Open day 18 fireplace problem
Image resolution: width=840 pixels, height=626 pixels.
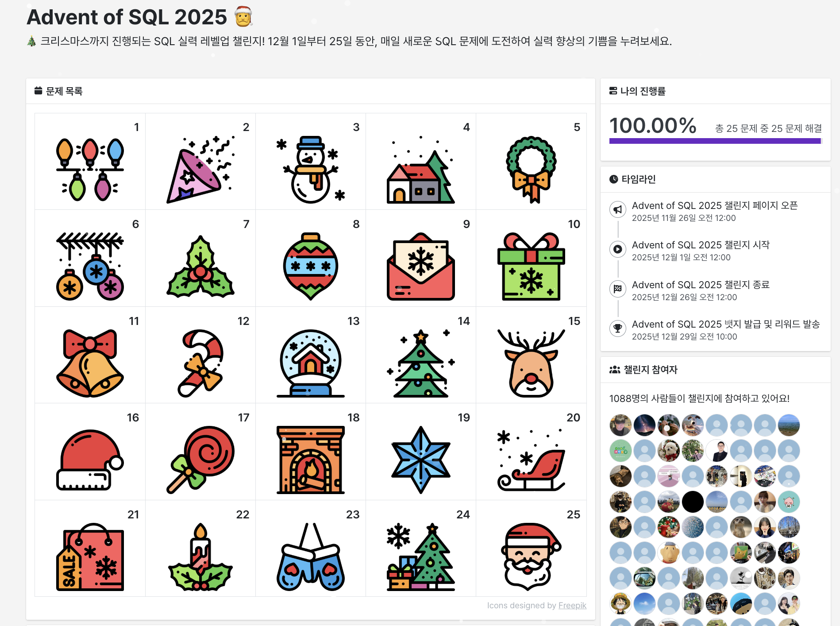tap(311, 452)
